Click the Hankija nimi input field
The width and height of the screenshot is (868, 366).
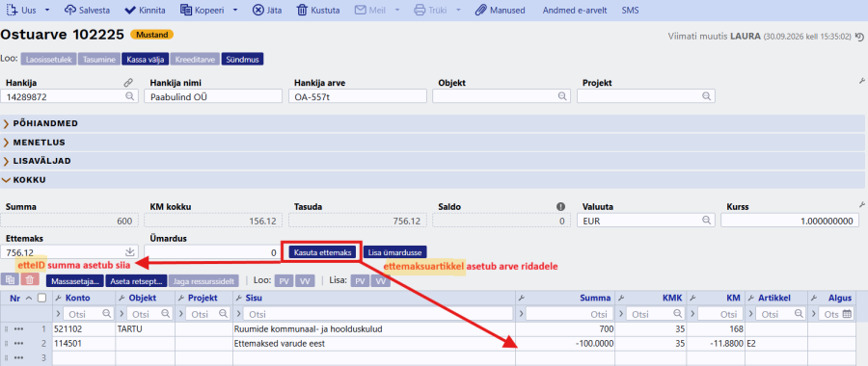pyautogui.click(x=213, y=96)
